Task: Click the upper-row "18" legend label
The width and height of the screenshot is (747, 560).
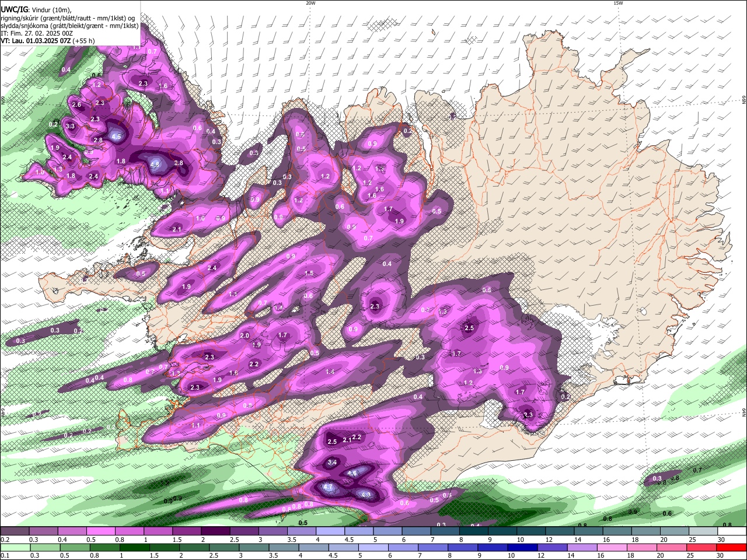Action: (x=635, y=540)
